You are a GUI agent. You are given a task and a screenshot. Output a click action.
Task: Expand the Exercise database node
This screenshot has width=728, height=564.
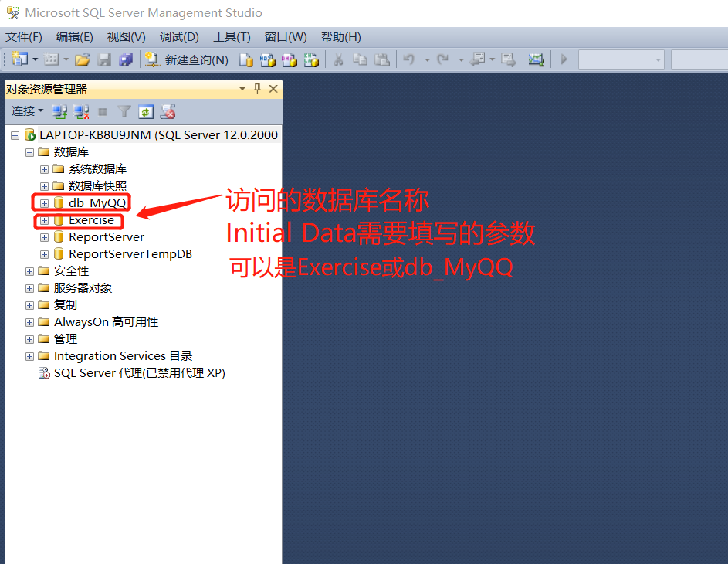[44, 221]
